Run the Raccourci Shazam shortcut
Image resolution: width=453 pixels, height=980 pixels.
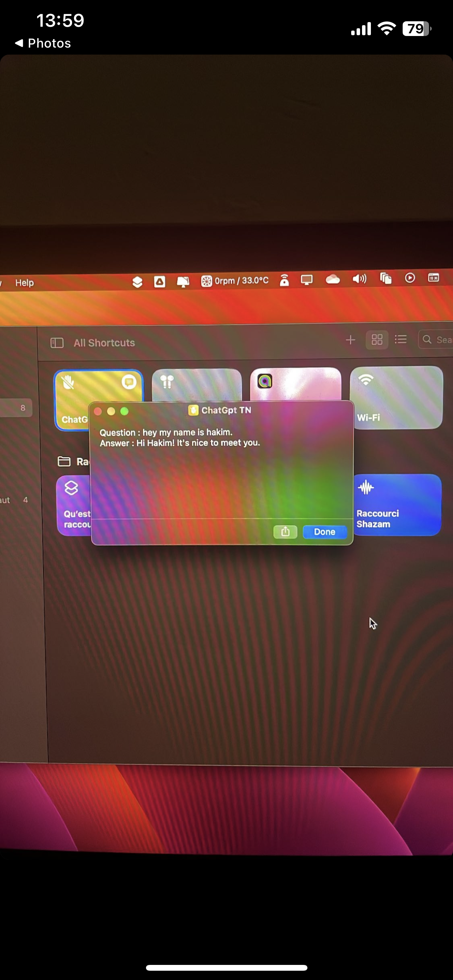(x=398, y=505)
